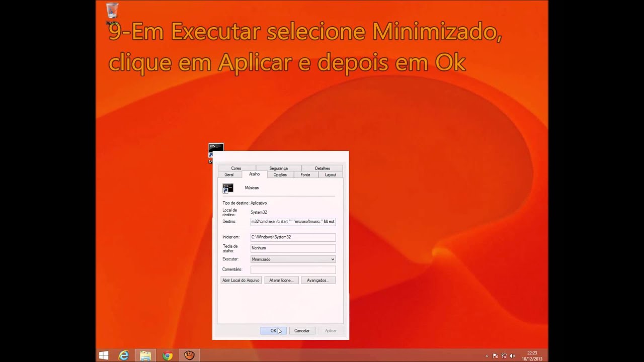Viewport: 644px width, 362px height.
Task: Open Abrir Local do Arquivo
Action: (241, 280)
